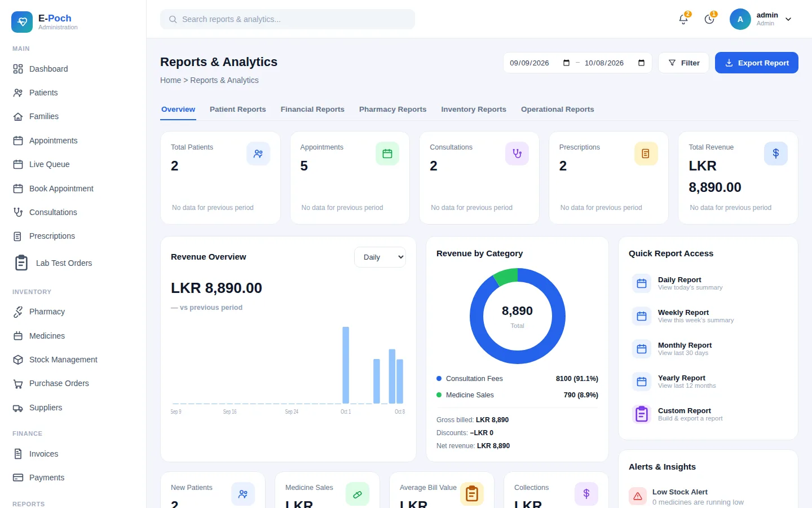Open Lab Test Orders in sidebar
The height and width of the screenshot is (508, 812).
pos(73,263)
